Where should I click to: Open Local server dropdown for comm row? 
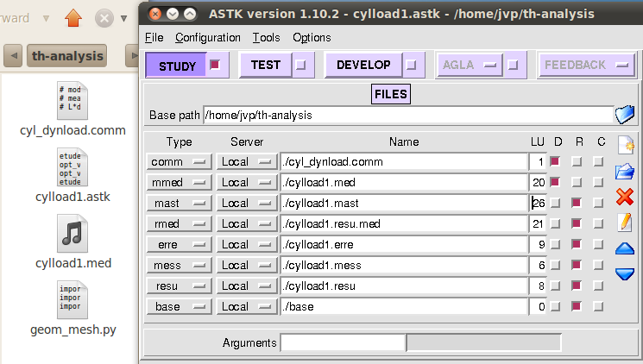(247, 161)
